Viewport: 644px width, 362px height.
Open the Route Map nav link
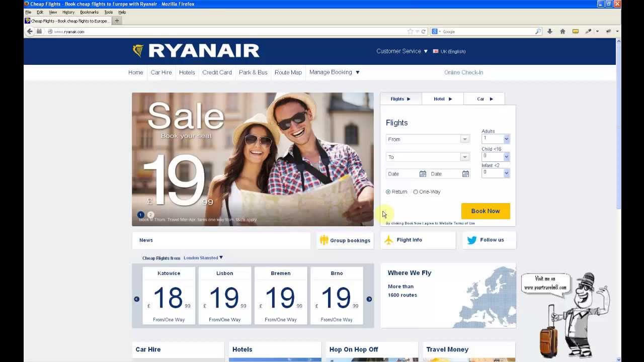pyautogui.click(x=288, y=72)
